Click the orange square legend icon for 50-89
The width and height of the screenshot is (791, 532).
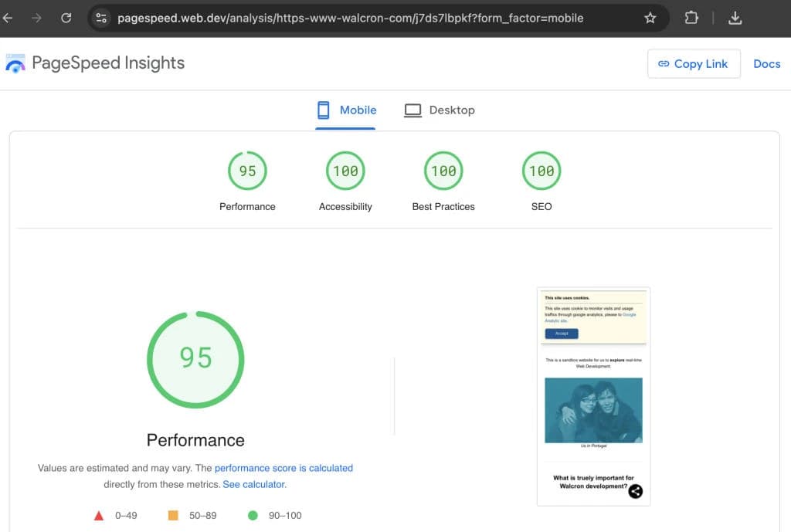point(171,515)
